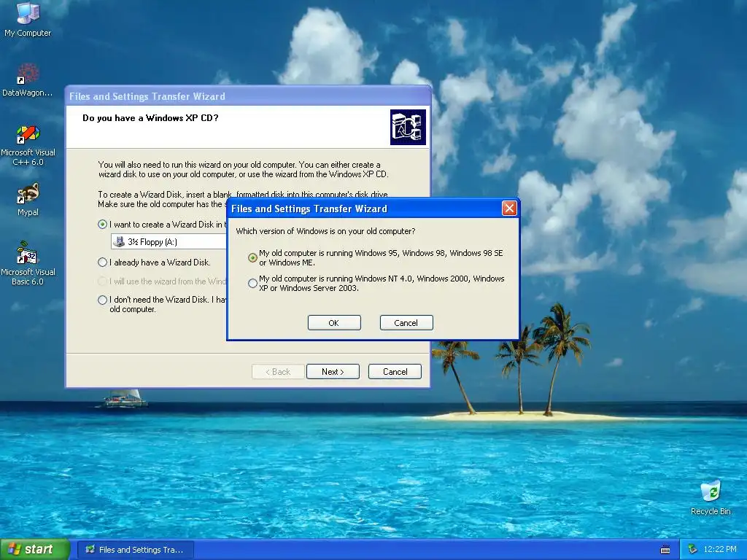747x560 pixels.
Task: Open the Windows Start menu
Action: [x=34, y=550]
